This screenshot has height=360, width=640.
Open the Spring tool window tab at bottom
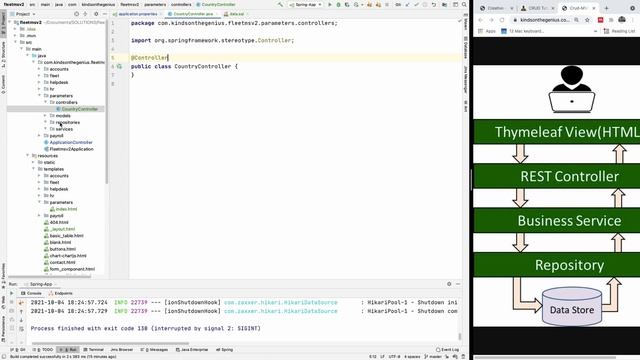click(x=224, y=350)
